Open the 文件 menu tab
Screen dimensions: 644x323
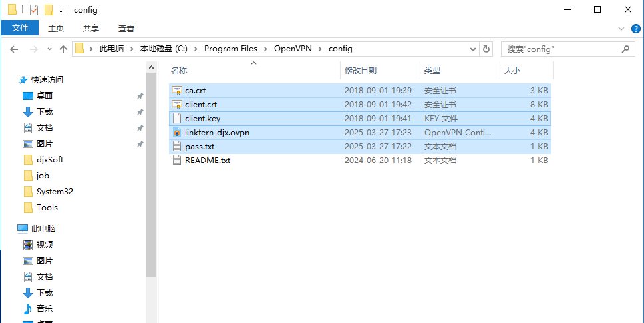(20, 28)
